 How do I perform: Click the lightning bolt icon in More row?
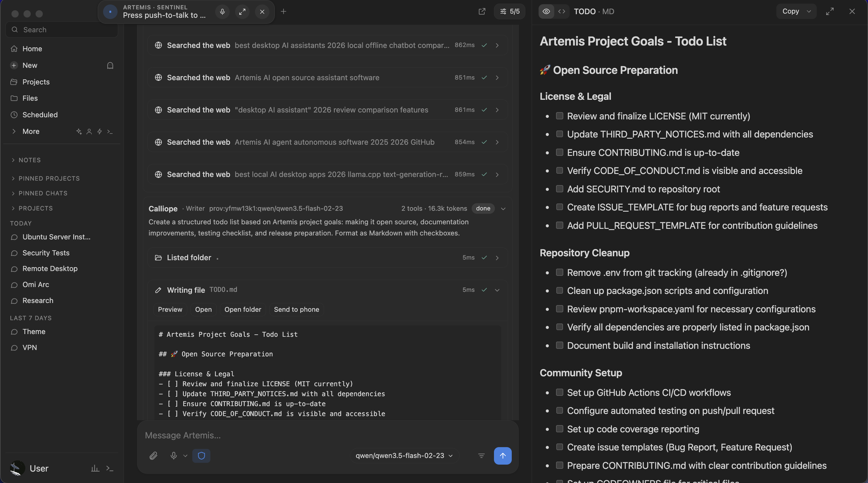click(99, 131)
